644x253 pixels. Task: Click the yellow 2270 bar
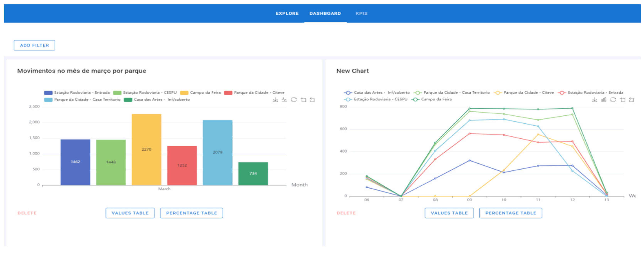click(146, 150)
